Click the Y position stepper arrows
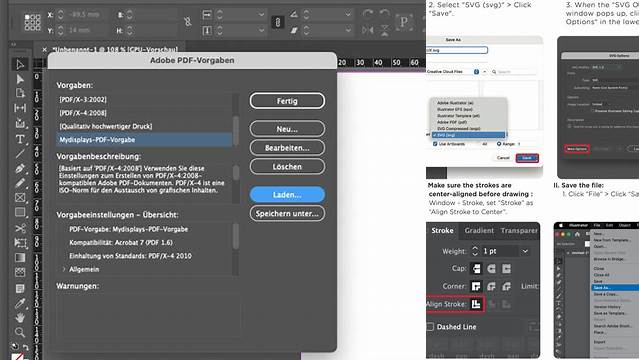Image resolution: width=639 pixels, height=360 pixels. 60,30
